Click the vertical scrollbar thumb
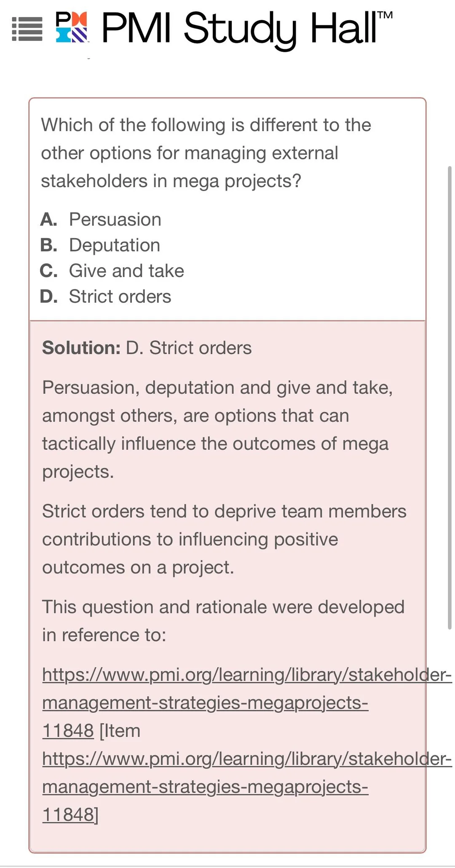The width and height of the screenshot is (455, 868). pyautogui.click(x=449, y=396)
